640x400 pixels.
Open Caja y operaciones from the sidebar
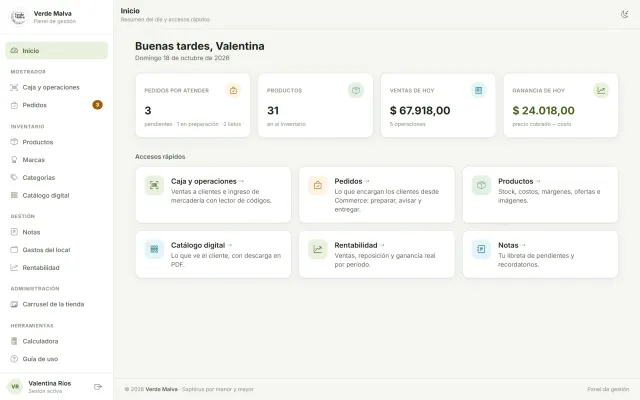57,87
